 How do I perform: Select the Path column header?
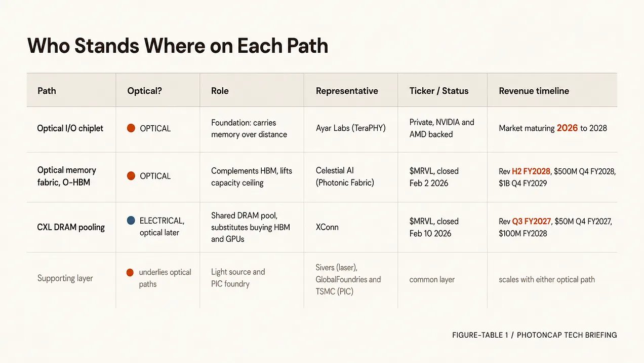[x=47, y=91]
